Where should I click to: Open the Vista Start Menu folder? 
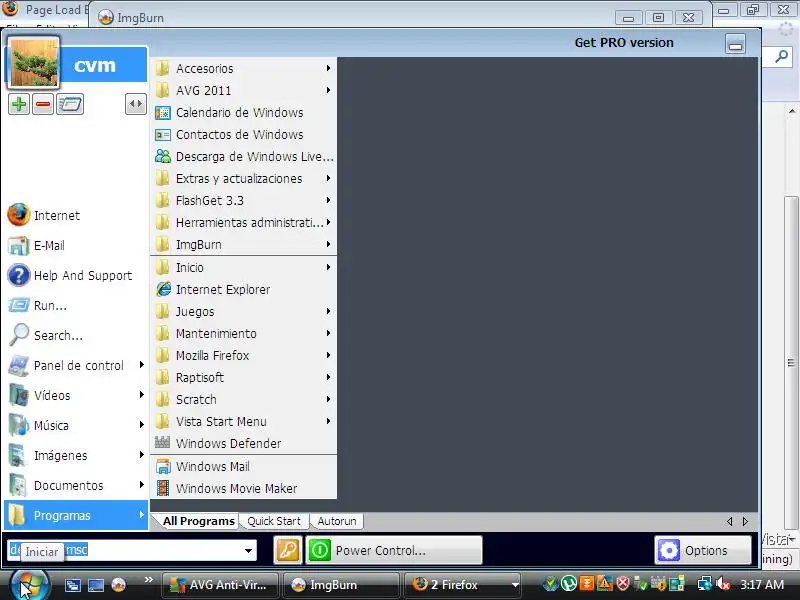click(243, 421)
